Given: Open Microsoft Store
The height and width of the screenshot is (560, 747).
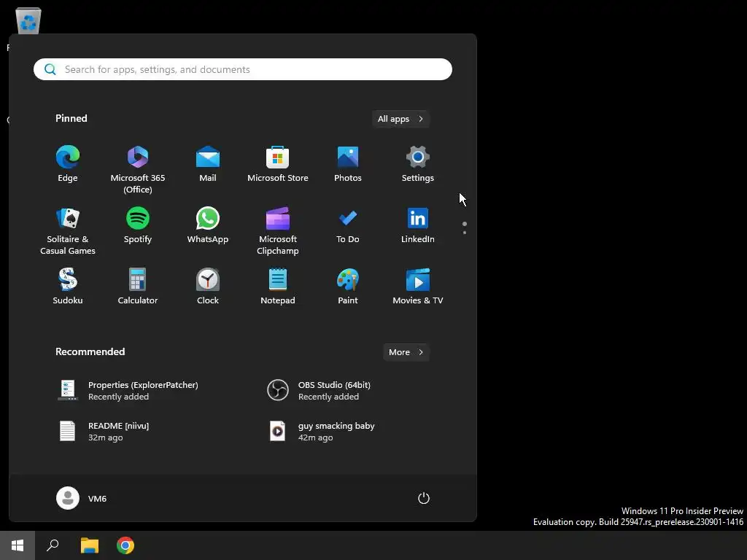Looking at the screenshot, I should (278, 164).
